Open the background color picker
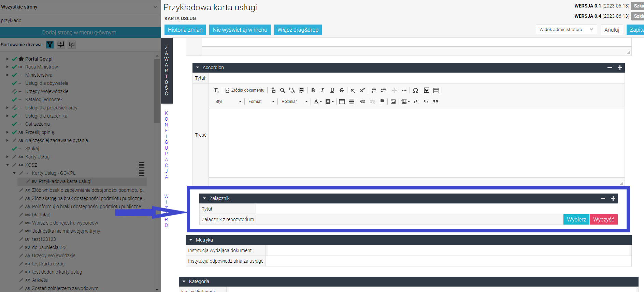 point(330,102)
